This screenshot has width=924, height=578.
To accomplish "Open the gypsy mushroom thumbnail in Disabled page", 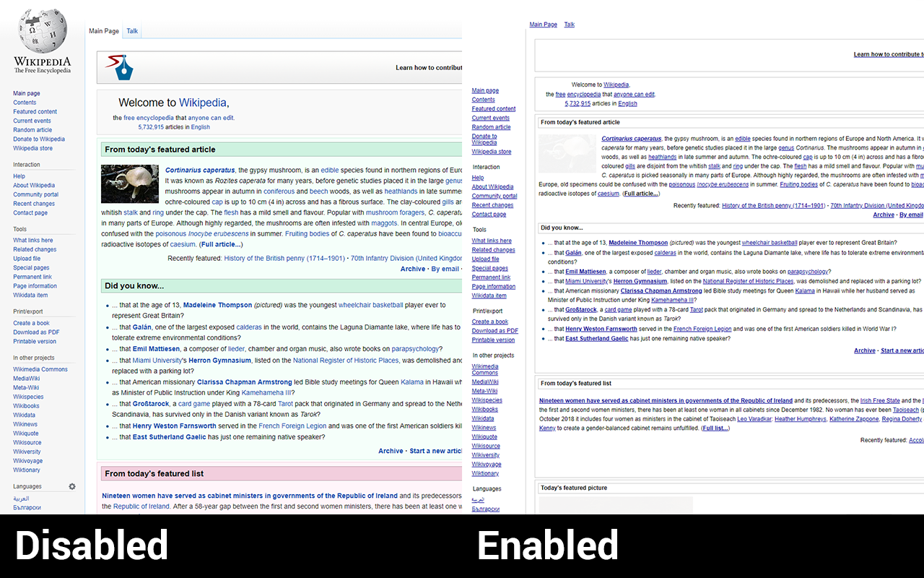I will tap(130, 184).
